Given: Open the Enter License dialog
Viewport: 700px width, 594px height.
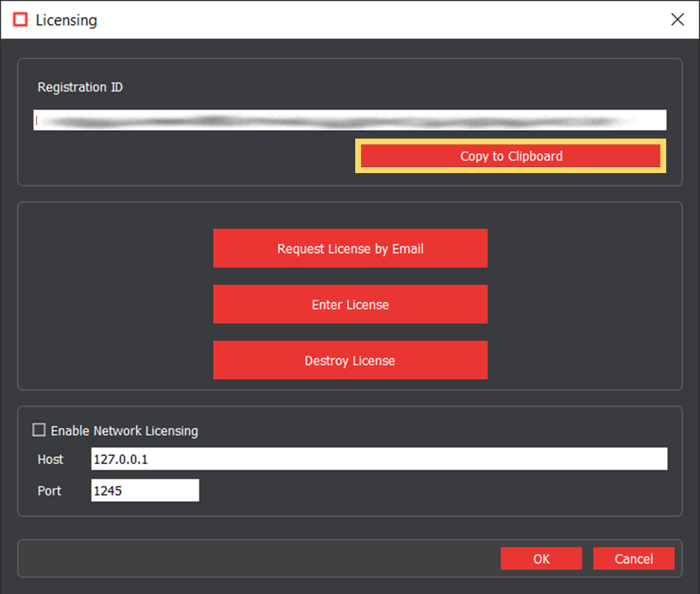Looking at the screenshot, I should 350,304.
